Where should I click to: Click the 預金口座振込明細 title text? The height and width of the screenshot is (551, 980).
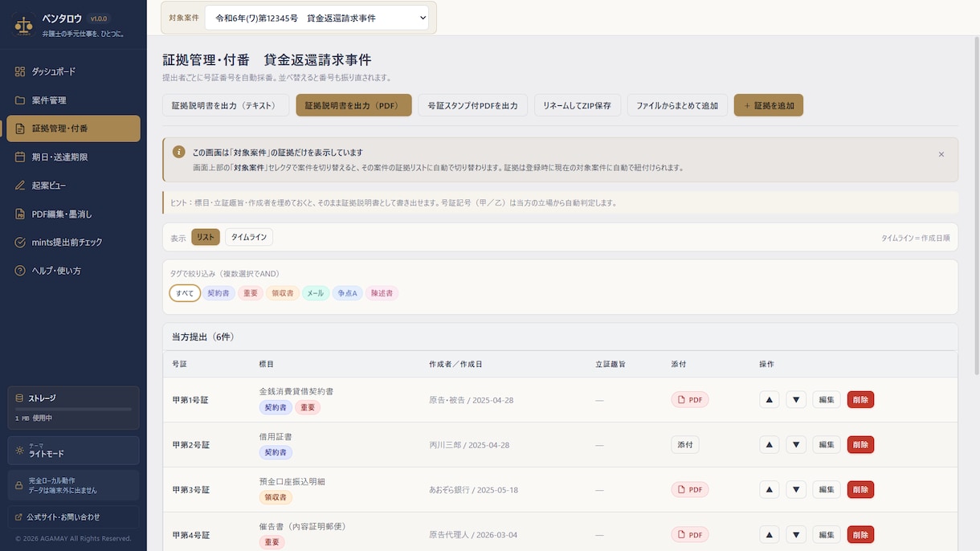point(292,481)
